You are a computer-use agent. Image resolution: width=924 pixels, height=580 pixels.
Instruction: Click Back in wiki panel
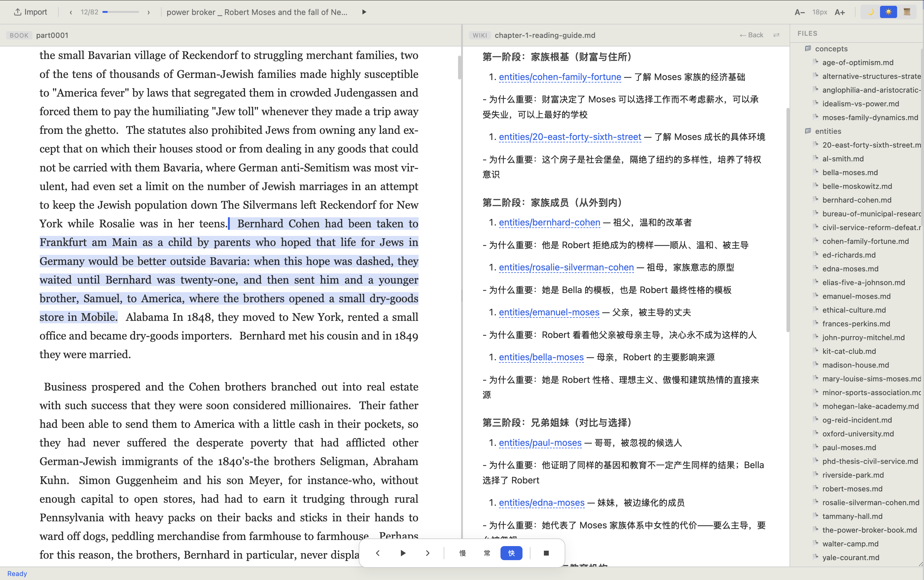pos(751,35)
